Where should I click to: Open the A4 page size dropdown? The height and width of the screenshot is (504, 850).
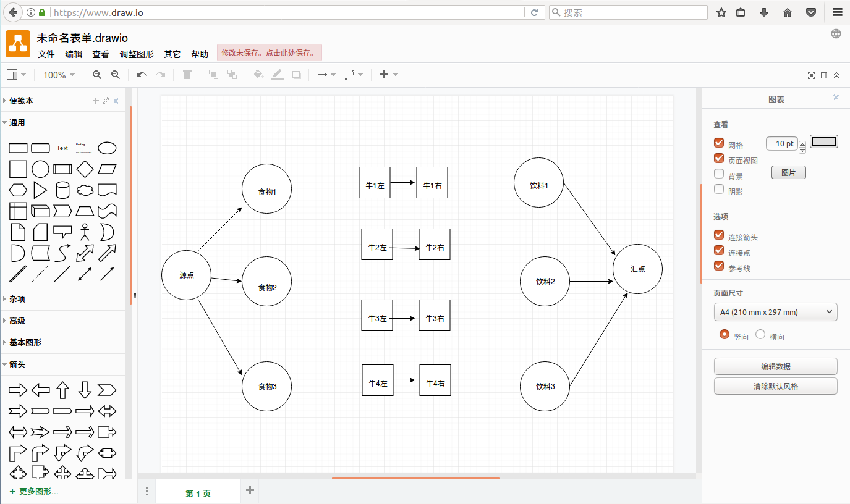pos(776,313)
